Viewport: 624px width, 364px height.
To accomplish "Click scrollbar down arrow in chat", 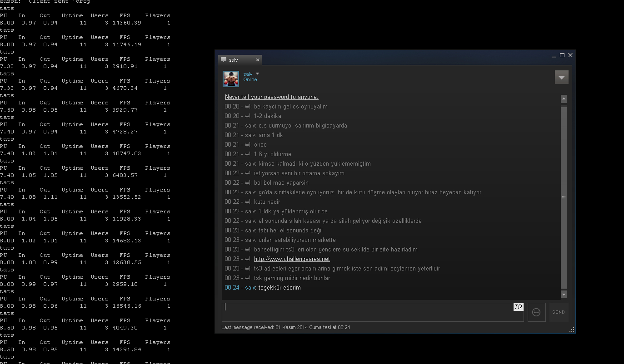I will pos(564,295).
